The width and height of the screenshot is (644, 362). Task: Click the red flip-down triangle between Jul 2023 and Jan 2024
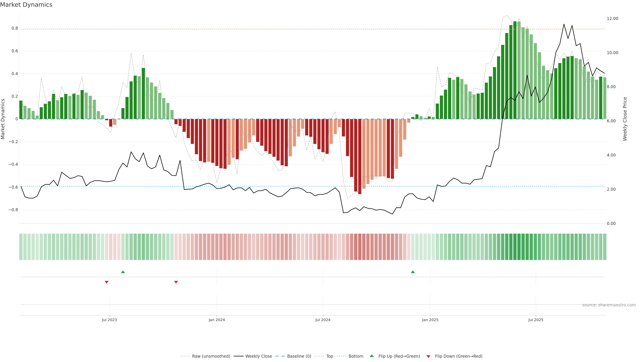[176, 282]
